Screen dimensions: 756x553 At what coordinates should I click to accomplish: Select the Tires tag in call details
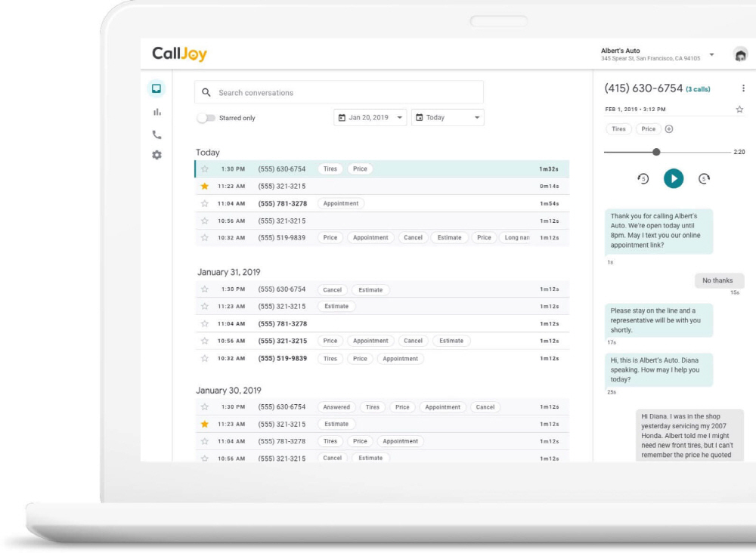pos(618,129)
